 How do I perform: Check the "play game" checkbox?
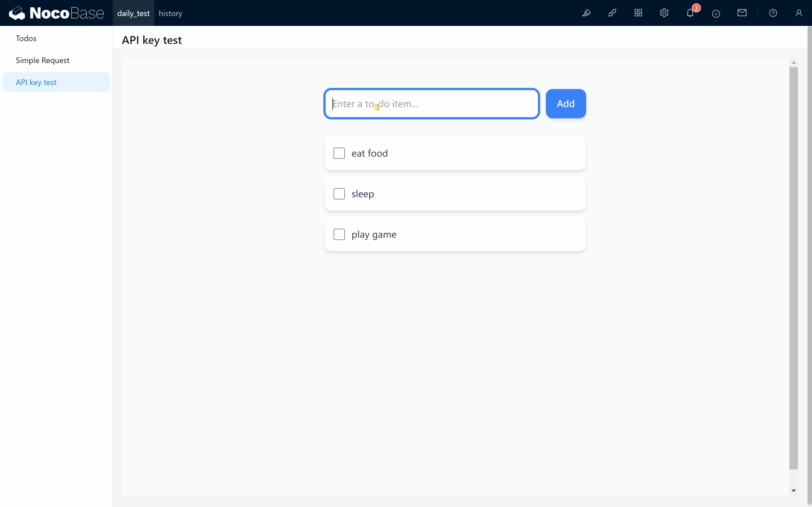(339, 234)
